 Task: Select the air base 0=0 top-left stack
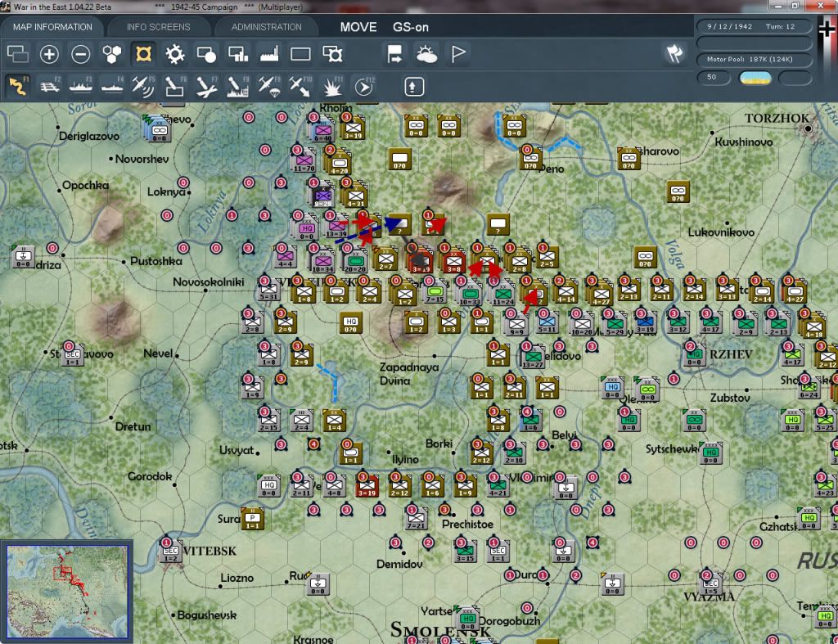point(159,131)
